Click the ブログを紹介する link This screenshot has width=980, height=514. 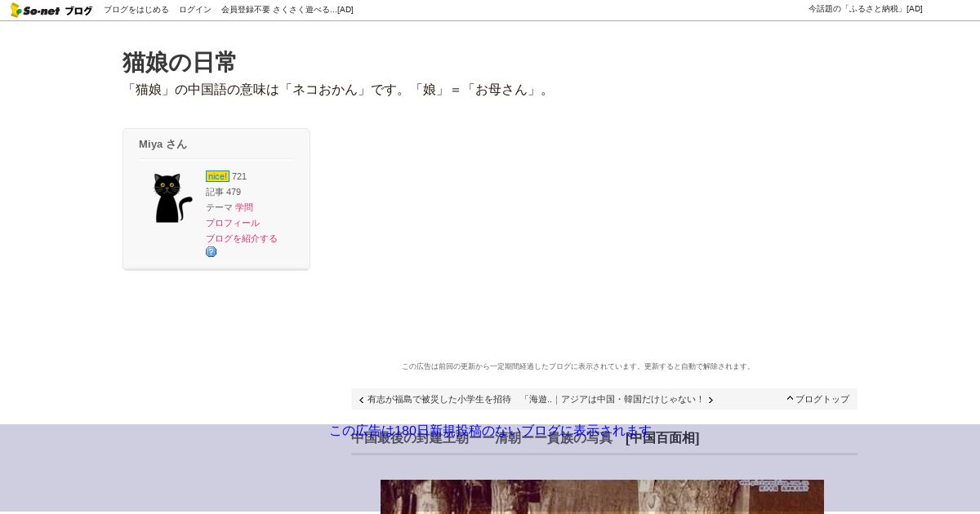tap(242, 238)
